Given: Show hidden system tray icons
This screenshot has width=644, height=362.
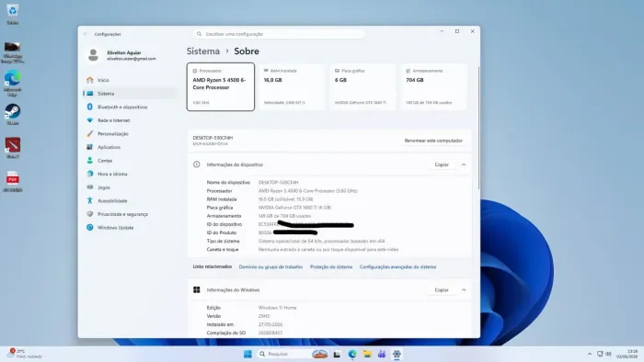Looking at the screenshot, I should [x=590, y=355].
